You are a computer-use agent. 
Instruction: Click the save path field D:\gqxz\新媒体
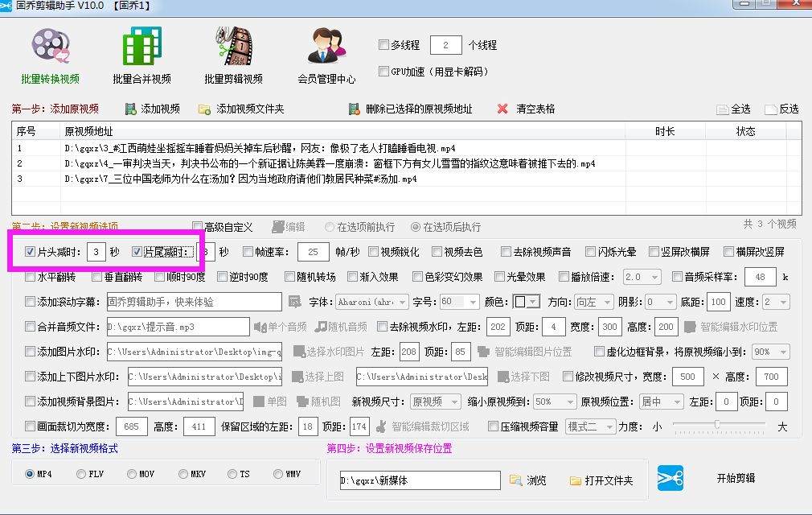coord(420,480)
